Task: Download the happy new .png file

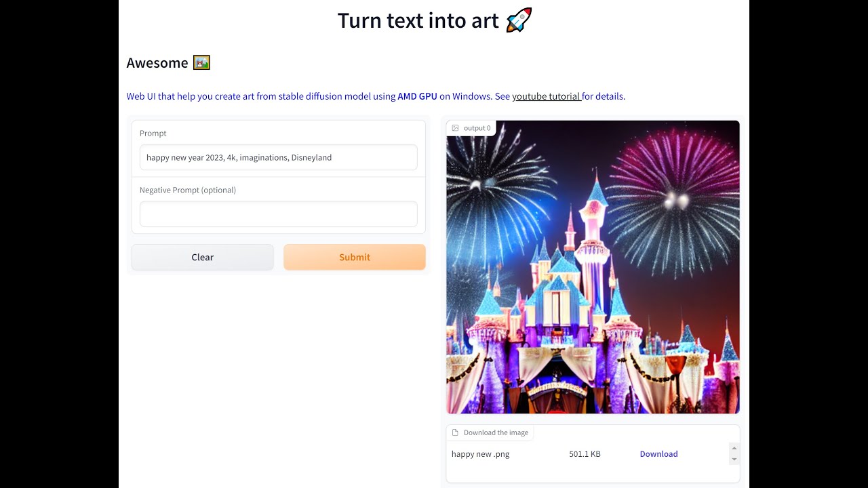Action: (658, 454)
